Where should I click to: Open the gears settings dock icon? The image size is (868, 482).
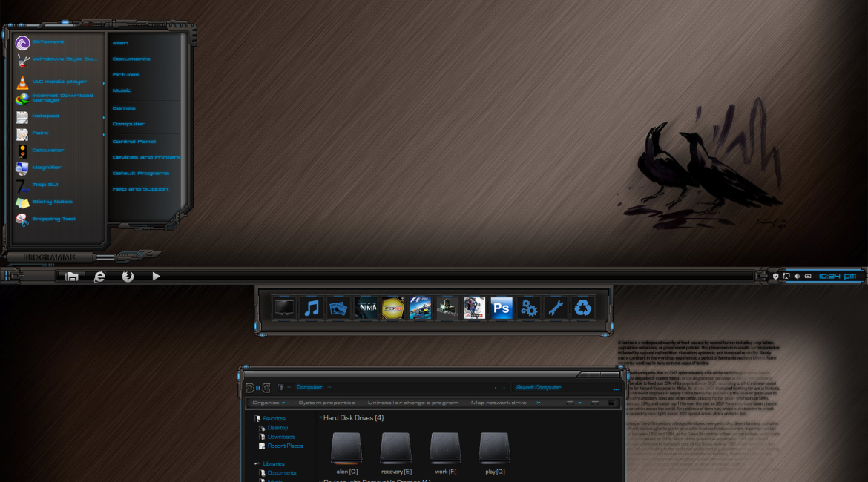(529, 307)
